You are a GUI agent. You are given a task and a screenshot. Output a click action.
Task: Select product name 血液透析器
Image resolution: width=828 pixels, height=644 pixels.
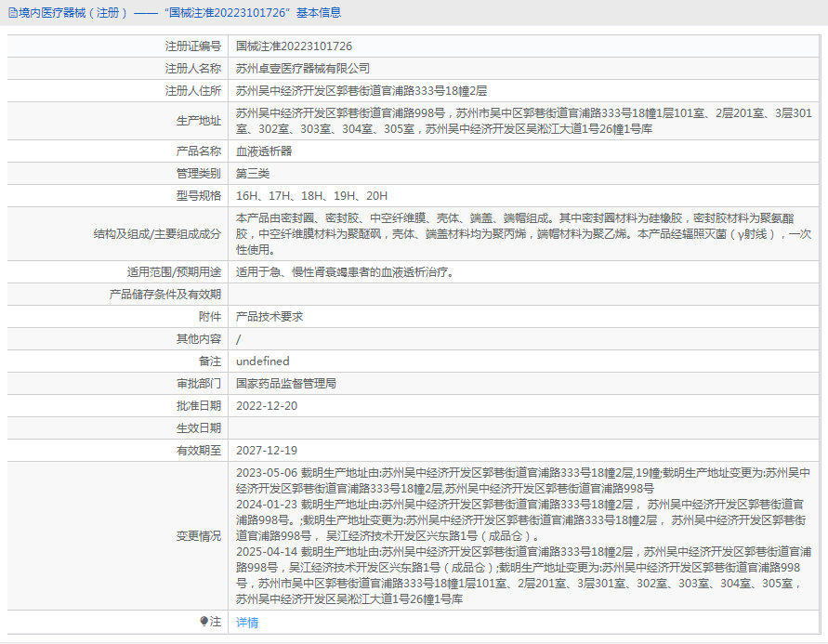264,151
